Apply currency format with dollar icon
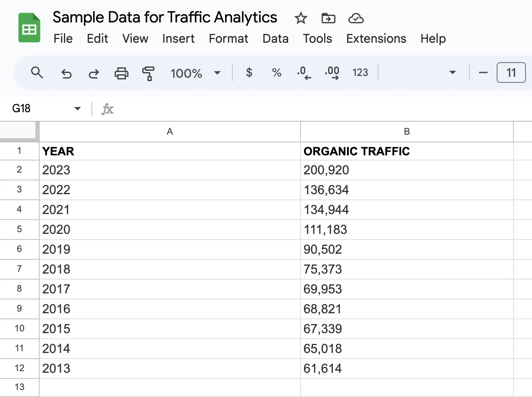Image resolution: width=532 pixels, height=397 pixels. click(x=249, y=72)
